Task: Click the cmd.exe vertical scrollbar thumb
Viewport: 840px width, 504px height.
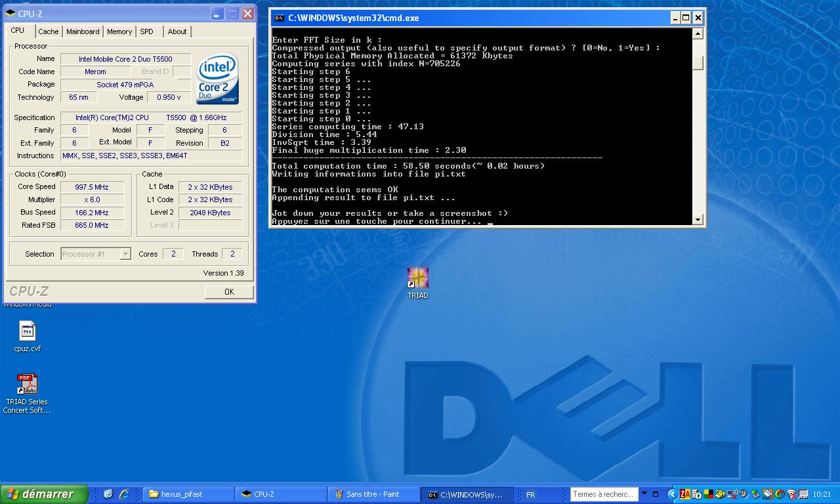Action: pos(698,62)
